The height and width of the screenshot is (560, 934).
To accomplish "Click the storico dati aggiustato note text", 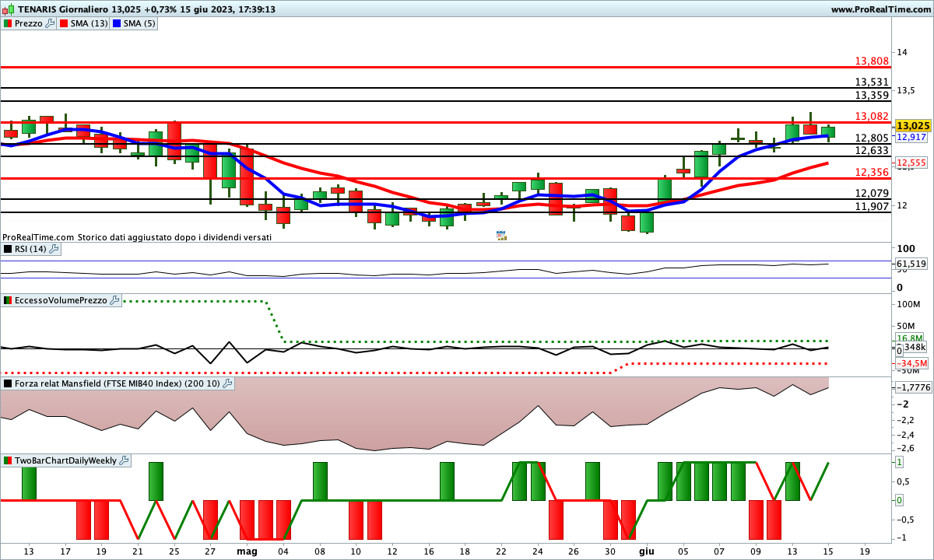I will pyautogui.click(x=174, y=237).
